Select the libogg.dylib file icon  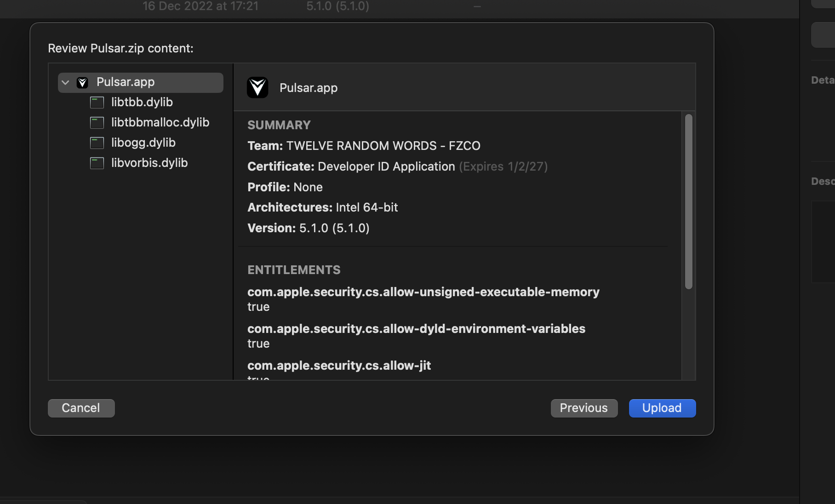click(x=97, y=143)
